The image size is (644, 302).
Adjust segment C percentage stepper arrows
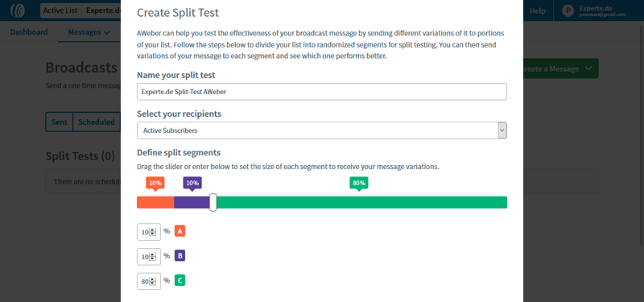pos(153,281)
